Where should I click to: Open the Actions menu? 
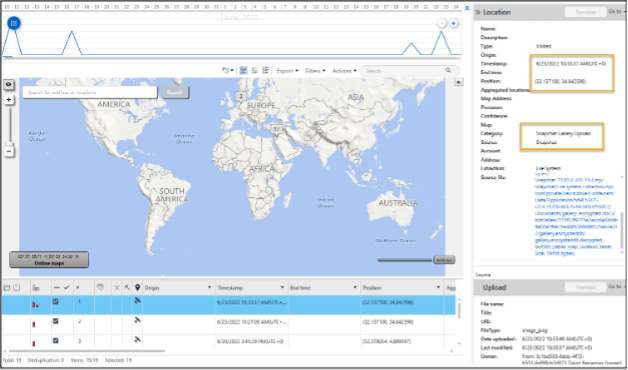tap(344, 71)
